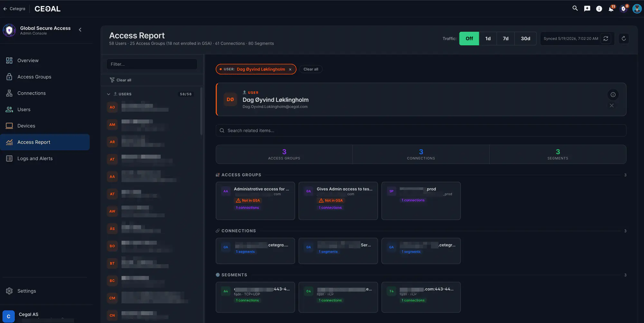Open the cetegra.... connection card
This screenshot has height=323, width=644.
[255, 251]
